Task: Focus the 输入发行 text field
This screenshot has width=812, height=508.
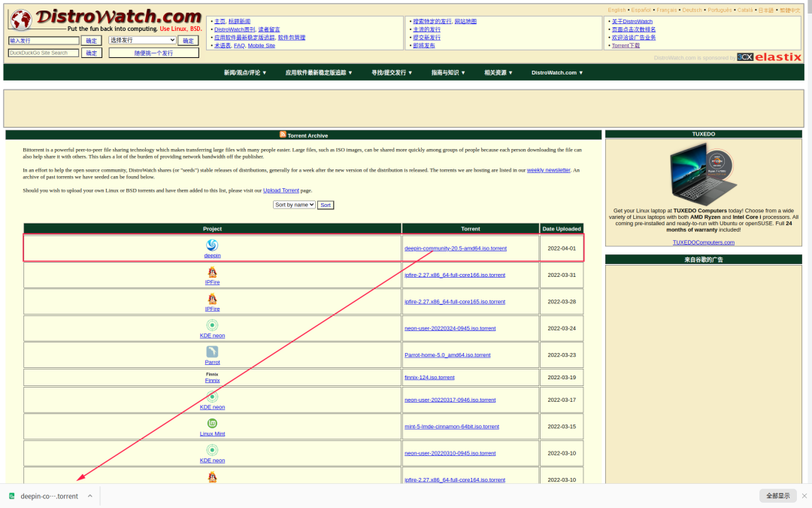Action: 44,41
